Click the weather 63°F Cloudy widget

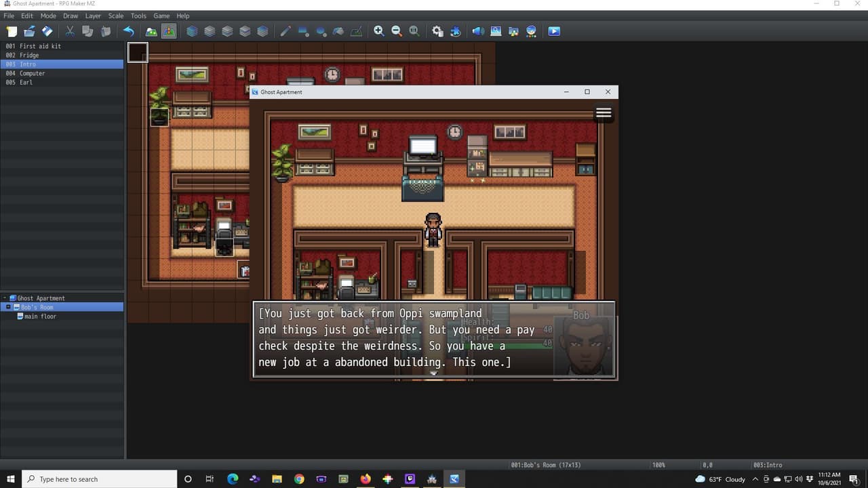tap(720, 479)
